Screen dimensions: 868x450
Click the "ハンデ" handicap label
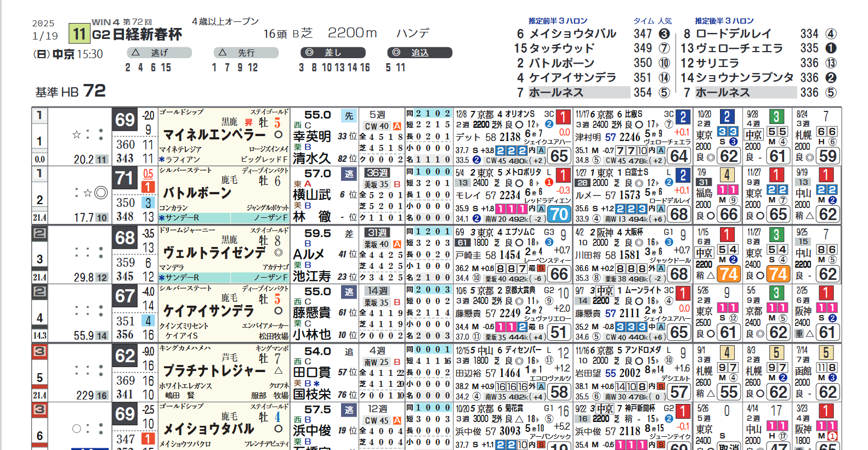point(413,33)
